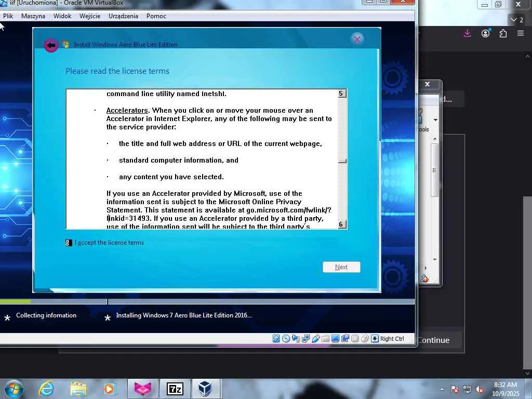Click the muted volume tray icon
532x399 pixels.
coord(480,390)
